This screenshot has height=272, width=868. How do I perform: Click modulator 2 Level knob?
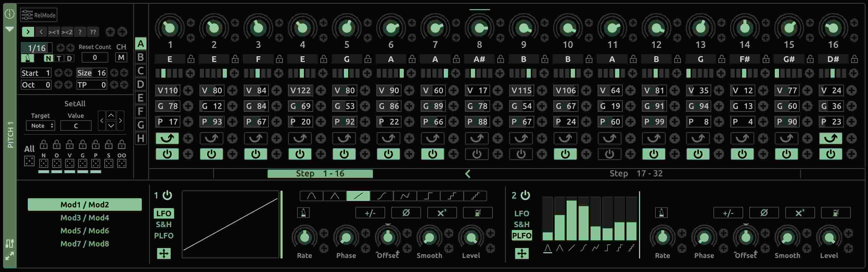click(829, 238)
